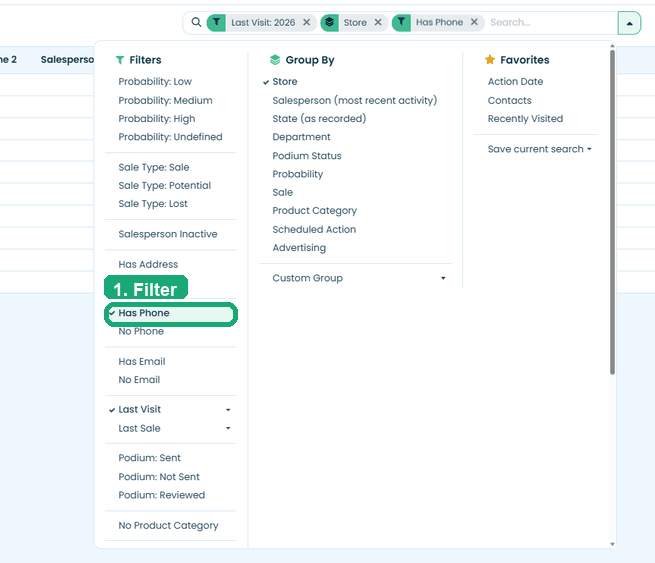The height and width of the screenshot is (563, 655).
Task: Click the Salesperson column header
Action: pyautogui.click(x=67, y=60)
